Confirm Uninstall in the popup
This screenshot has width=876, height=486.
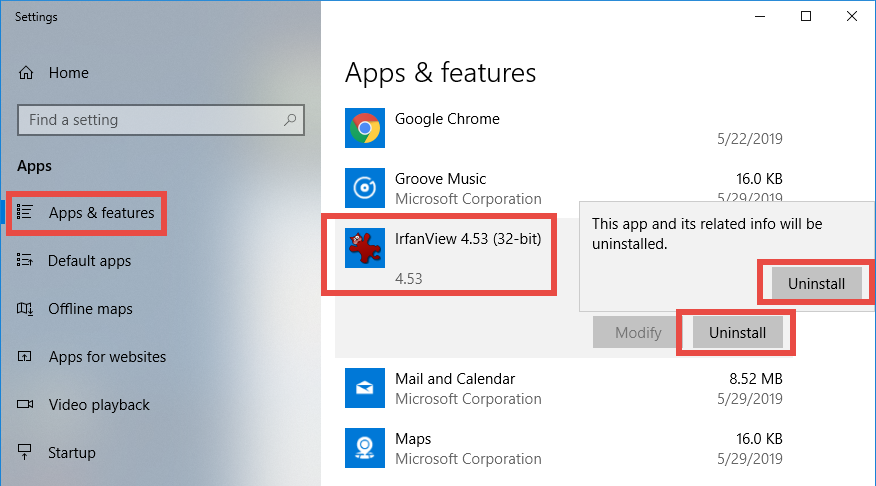pyautogui.click(x=816, y=284)
